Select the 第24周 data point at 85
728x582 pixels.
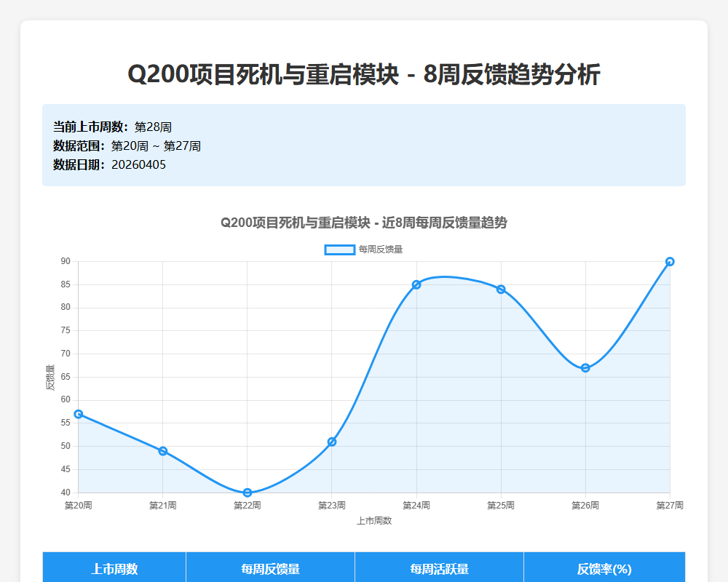(416, 284)
